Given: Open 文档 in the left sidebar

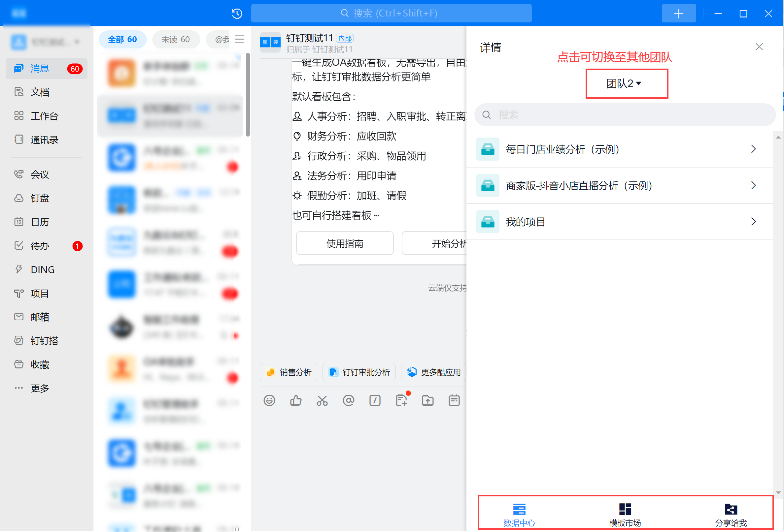Looking at the screenshot, I should pyautogui.click(x=47, y=92).
